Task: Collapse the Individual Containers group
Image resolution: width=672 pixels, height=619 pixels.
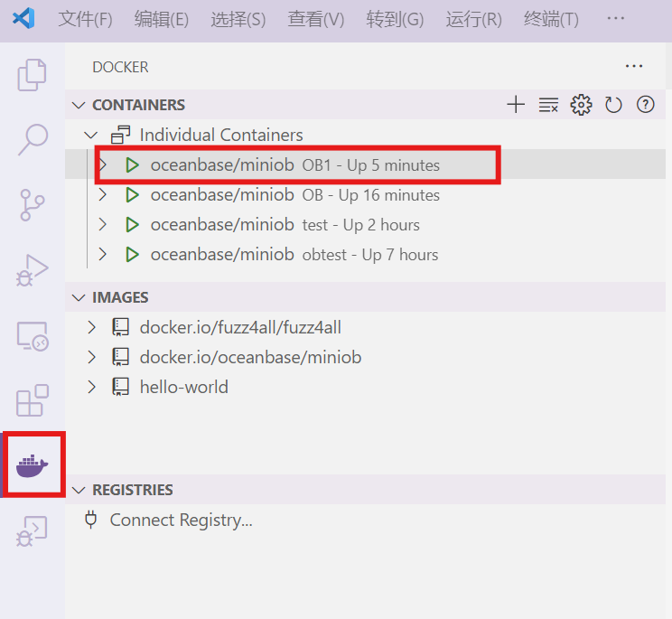Action: [x=91, y=136]
